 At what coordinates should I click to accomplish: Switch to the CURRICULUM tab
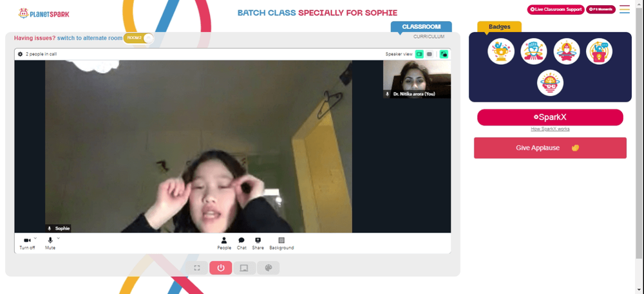(429, 37)
